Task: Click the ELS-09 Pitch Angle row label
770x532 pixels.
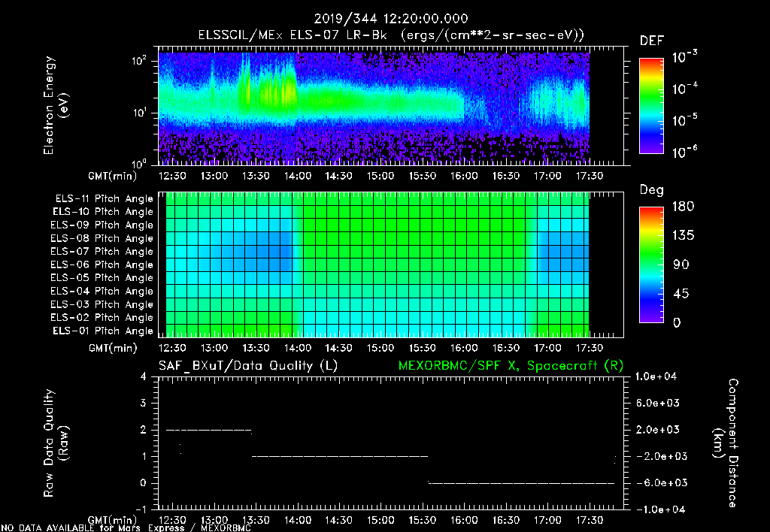Action: click(x=102, y=225)
